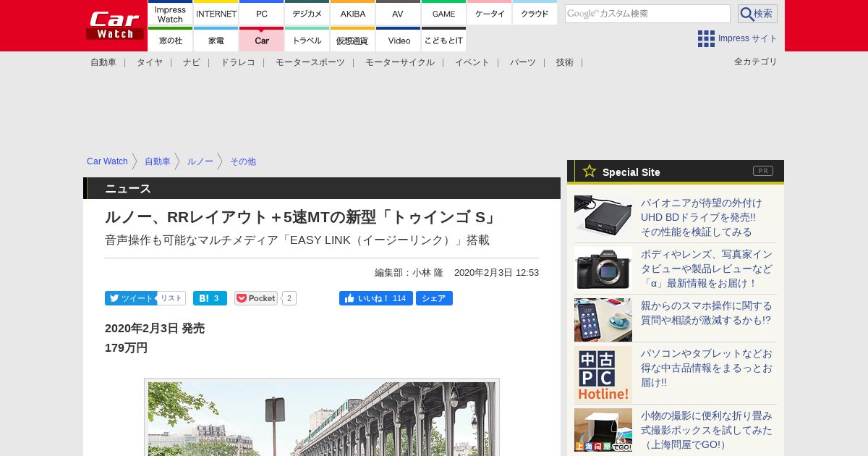This screenshot has width=868, height=456.
Task: Click Hatena Bookmark B! button
Action: click(210, 298)
